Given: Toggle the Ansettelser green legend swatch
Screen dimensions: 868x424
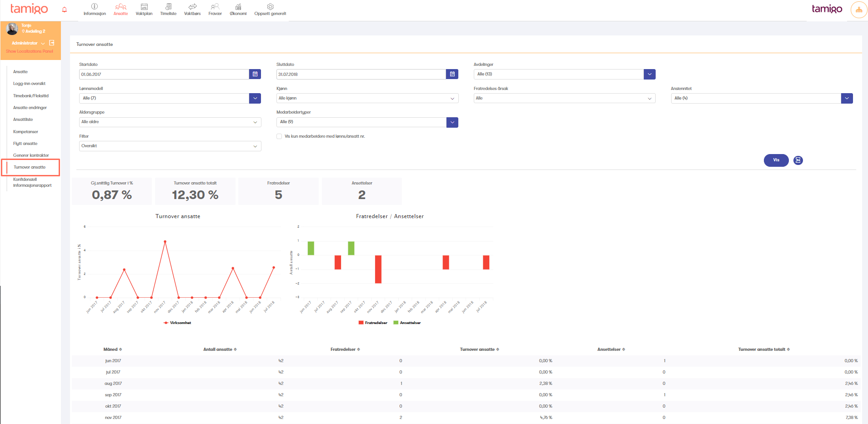Looking at the screenshot, I should click(396, 323).
